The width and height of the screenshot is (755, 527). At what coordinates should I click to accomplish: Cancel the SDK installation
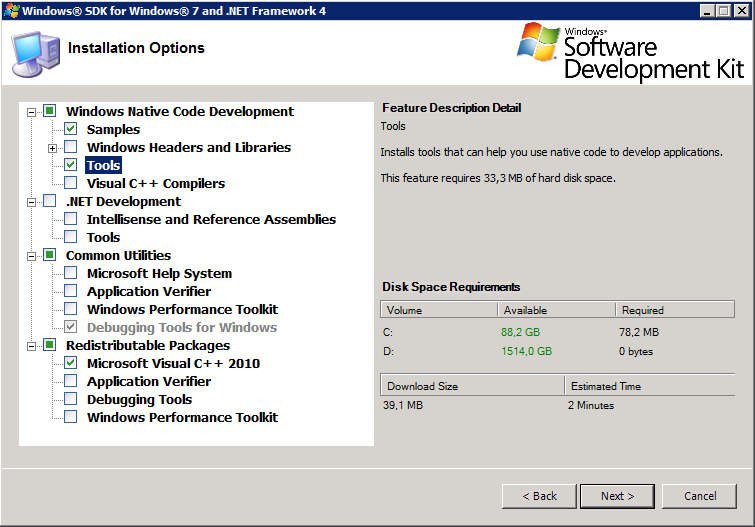(700, 496)
